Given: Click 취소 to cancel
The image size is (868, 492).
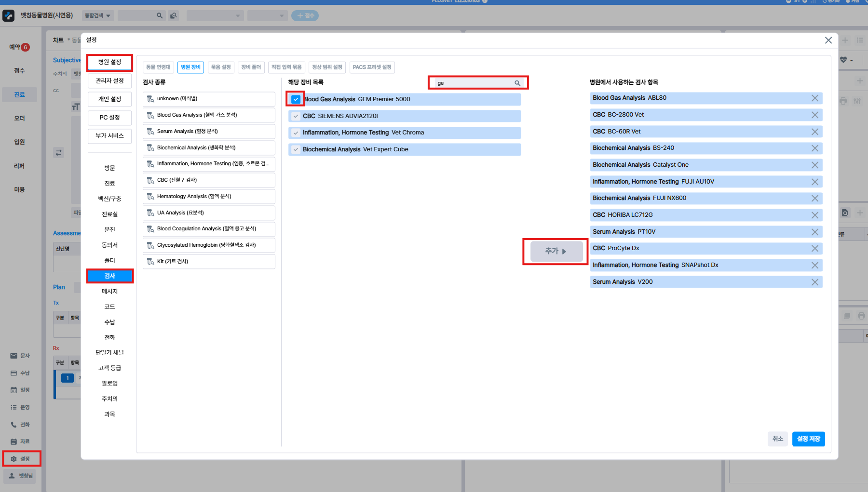Looking at the screenshot, I should coord(778,439).
